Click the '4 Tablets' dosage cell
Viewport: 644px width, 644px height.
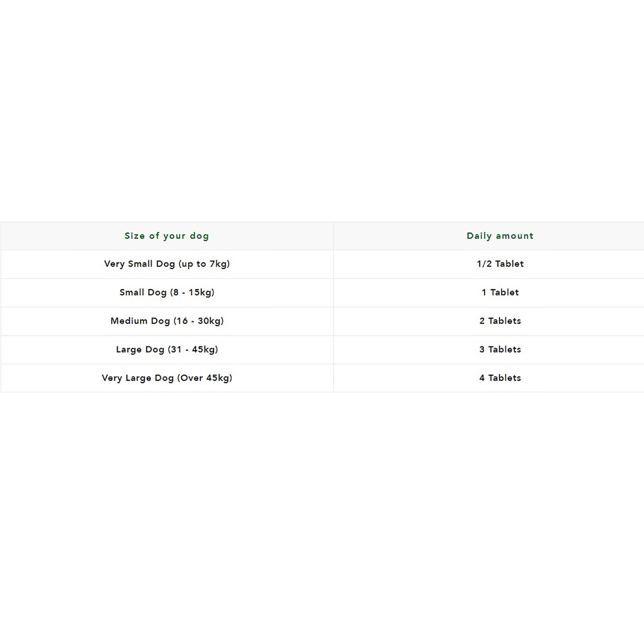point(500,378)
